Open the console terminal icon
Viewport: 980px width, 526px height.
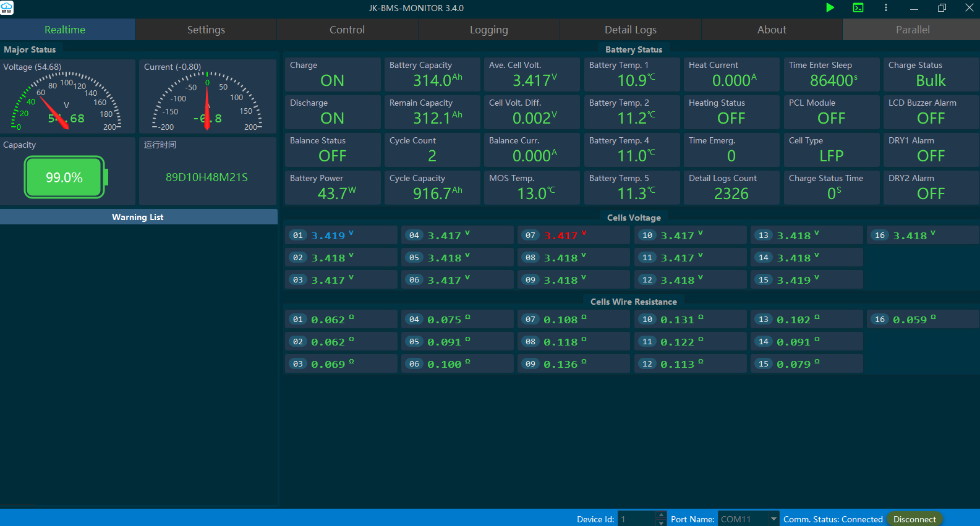pos(858,8)
